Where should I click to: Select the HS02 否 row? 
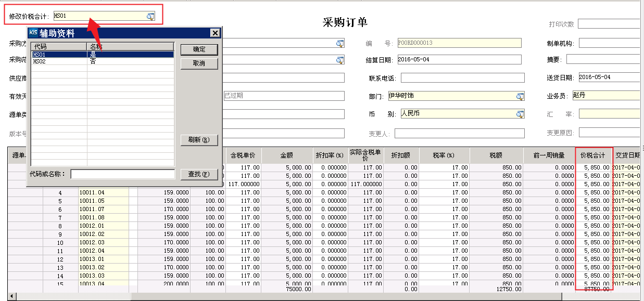click(102, 61)
